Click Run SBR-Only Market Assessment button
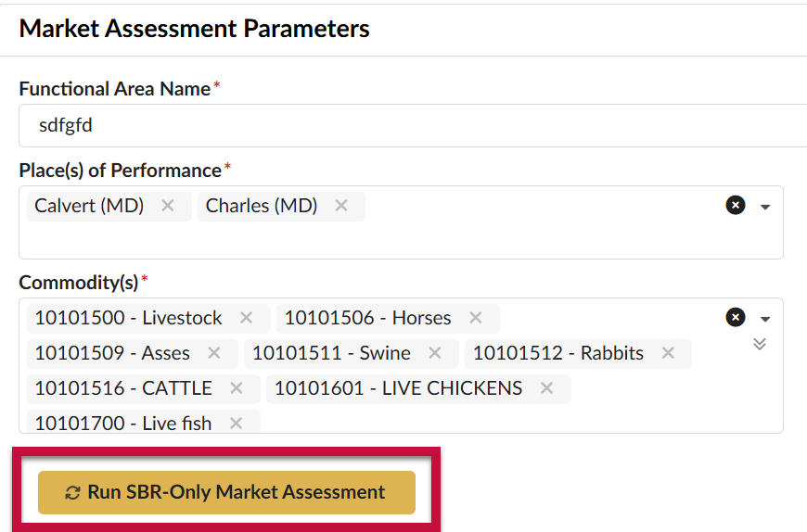807x532 pixels. coord(226,492)
